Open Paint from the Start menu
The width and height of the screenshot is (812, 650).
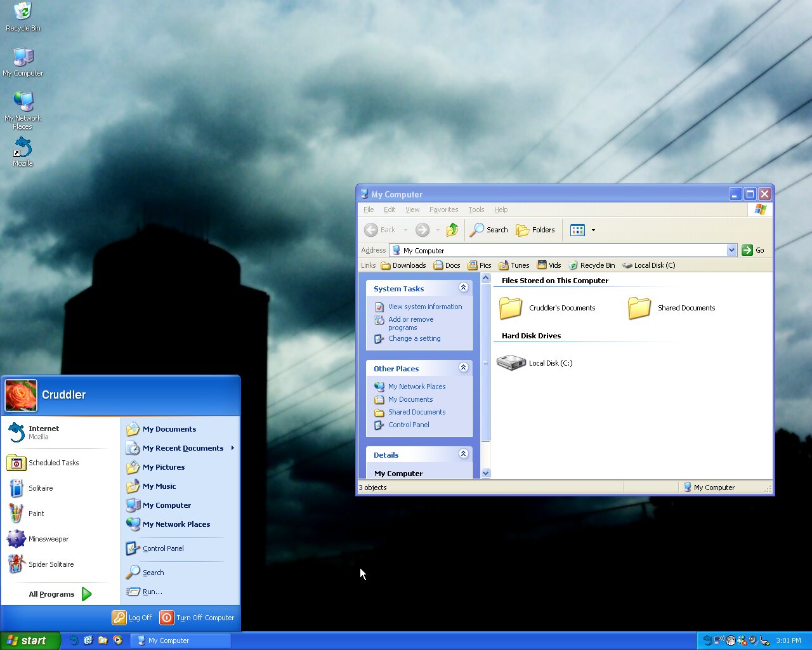[36, 514]
